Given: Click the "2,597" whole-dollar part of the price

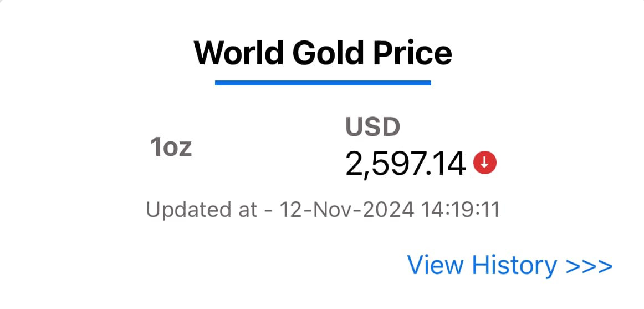Looking at the screenshot, I should pos(386,164).
